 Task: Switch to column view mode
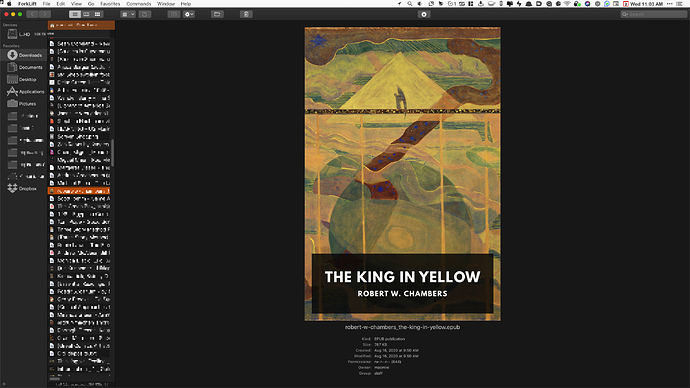[x=86, y=14]
